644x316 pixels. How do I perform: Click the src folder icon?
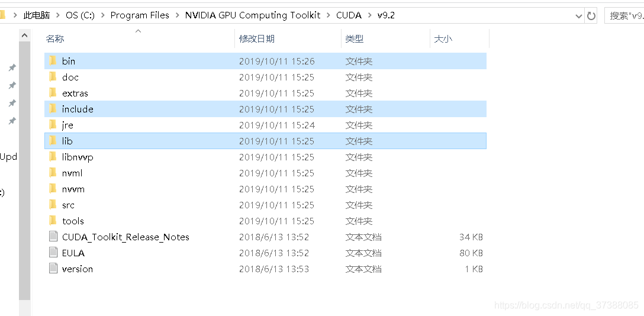tap(53, 205)
